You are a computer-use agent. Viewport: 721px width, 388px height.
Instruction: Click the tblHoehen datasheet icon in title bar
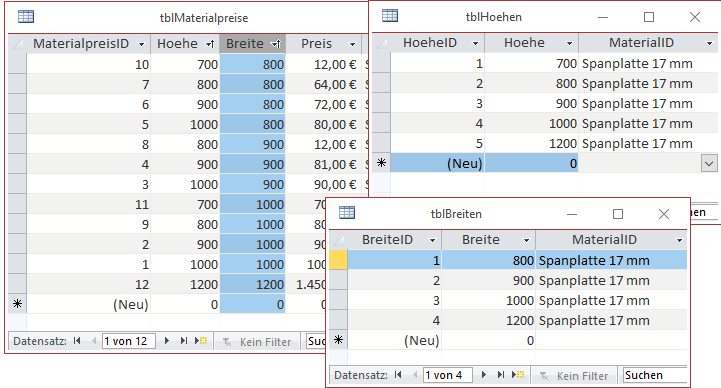tap(390, 16)
